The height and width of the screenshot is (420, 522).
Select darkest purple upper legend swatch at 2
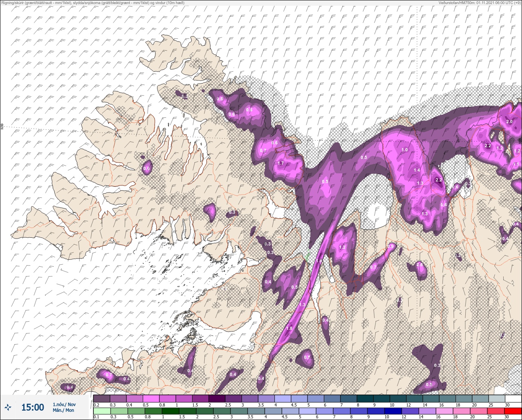coord(217,398)
